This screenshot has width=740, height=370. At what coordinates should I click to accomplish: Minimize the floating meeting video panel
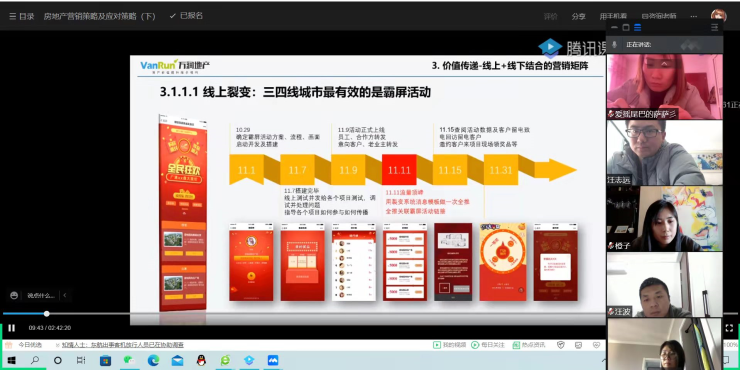tap(614, 27)
